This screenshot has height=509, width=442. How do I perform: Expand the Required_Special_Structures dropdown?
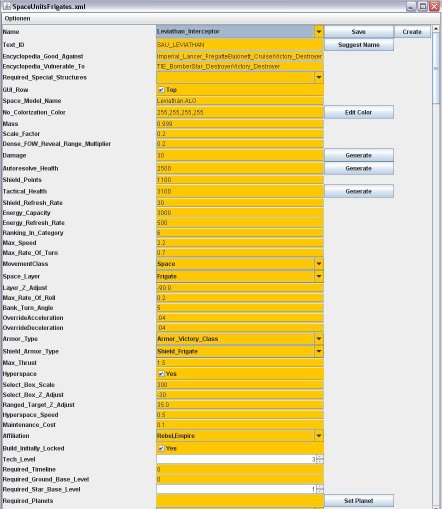point(319,77)
